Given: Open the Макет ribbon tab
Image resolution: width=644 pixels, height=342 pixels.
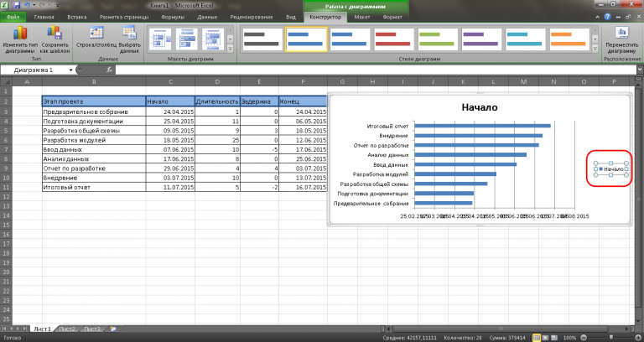Looking at the screenshot, I should pos(362,16).
